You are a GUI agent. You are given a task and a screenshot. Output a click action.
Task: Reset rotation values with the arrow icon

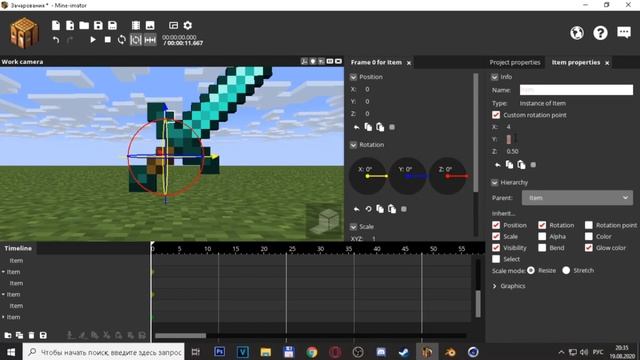click(x=356, y=209)
